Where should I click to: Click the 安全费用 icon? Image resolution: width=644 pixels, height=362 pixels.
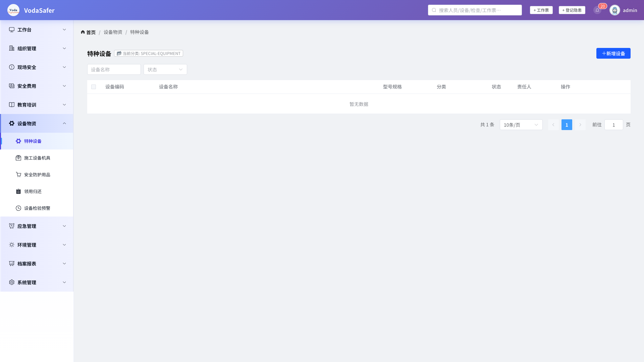pyautogui.click(x=12, y=86)
